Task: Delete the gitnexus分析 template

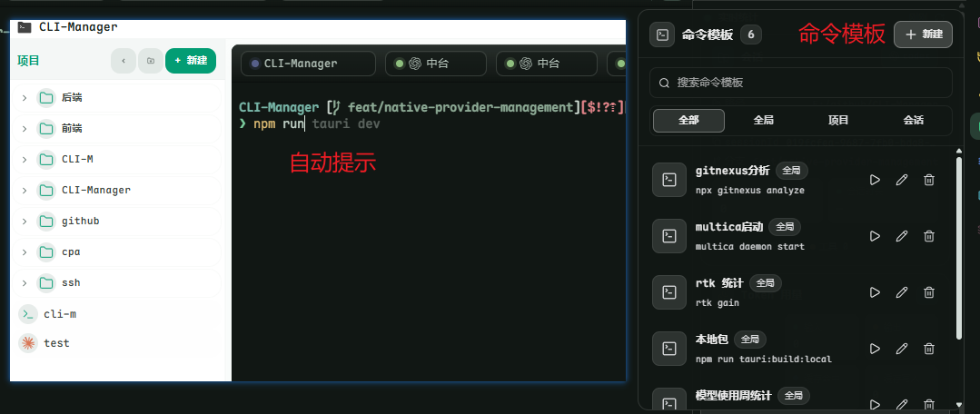Action: (929, 180)
